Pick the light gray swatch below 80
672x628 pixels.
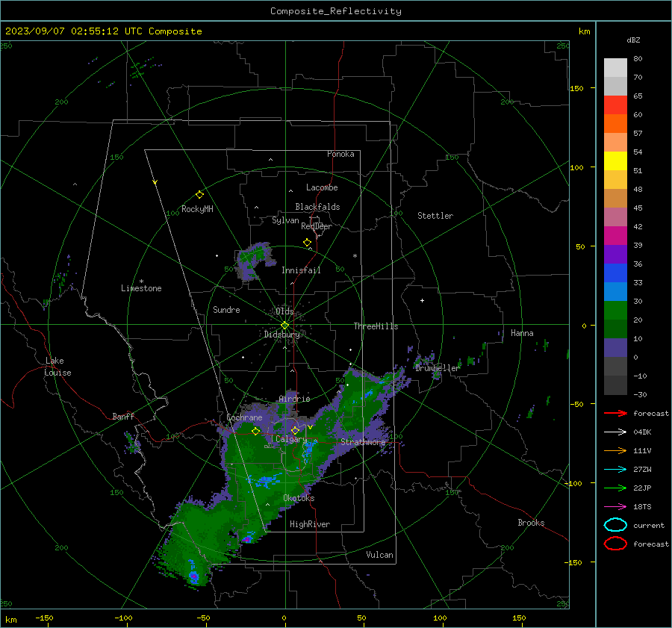[615, 68]
